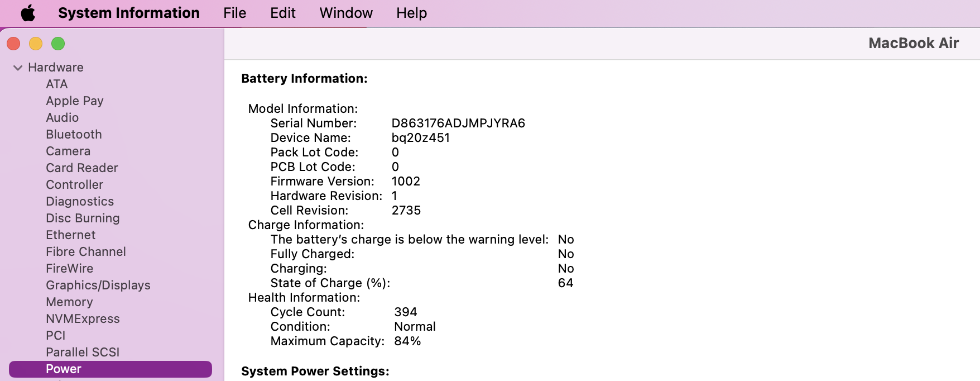980x381 pixels.
Task: Select Controller in the sidebar
Action: [75, 184]
